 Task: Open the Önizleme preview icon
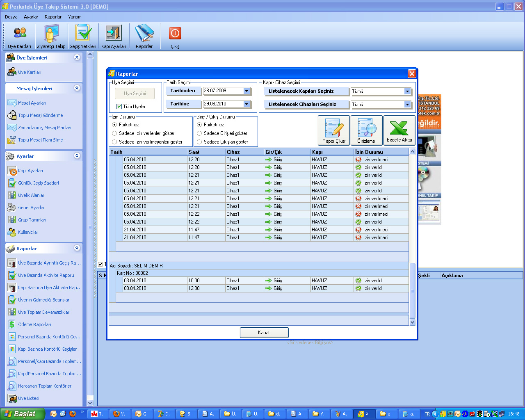tap(366, 130)
